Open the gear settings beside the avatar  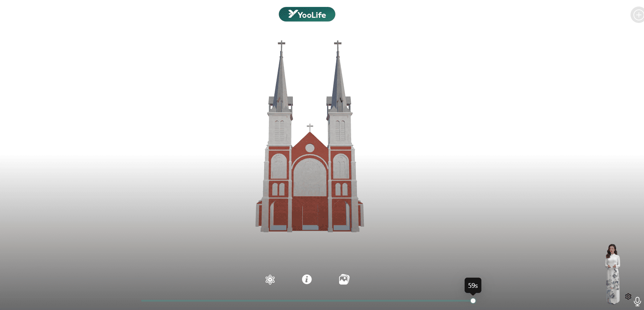pos(628,297)
